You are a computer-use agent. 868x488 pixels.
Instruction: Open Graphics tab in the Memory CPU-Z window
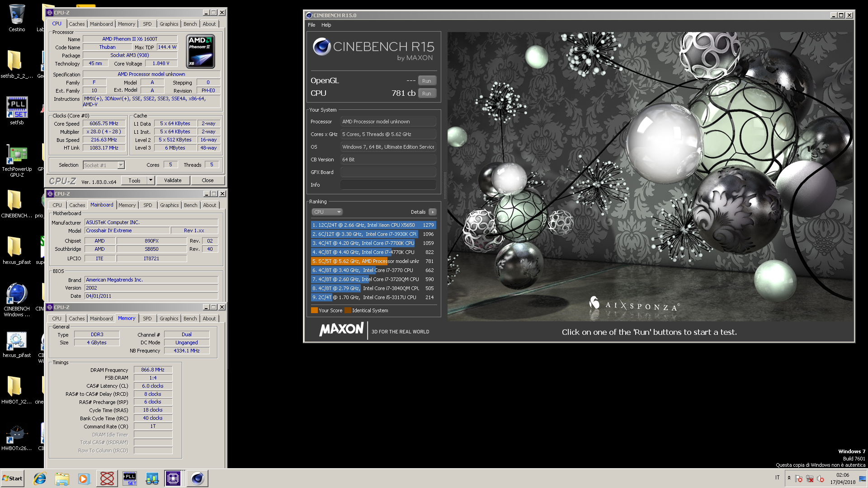tap(169, 319)
